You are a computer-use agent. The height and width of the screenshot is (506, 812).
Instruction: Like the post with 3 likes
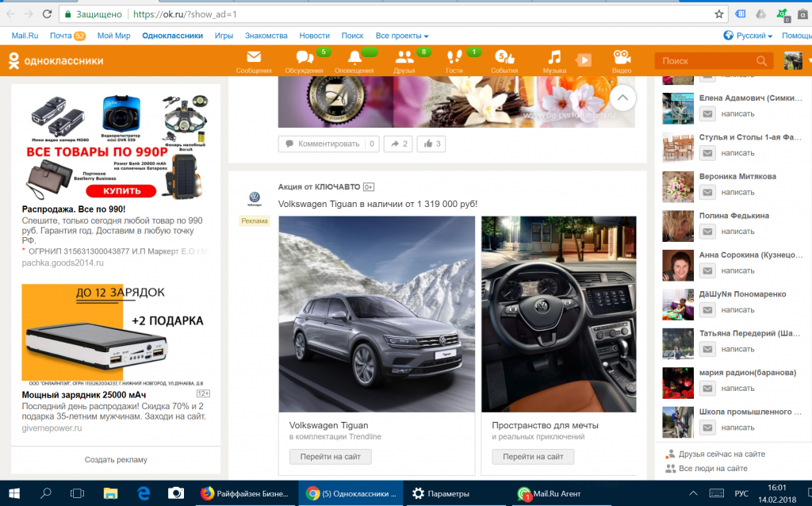(x=431, y=144)
